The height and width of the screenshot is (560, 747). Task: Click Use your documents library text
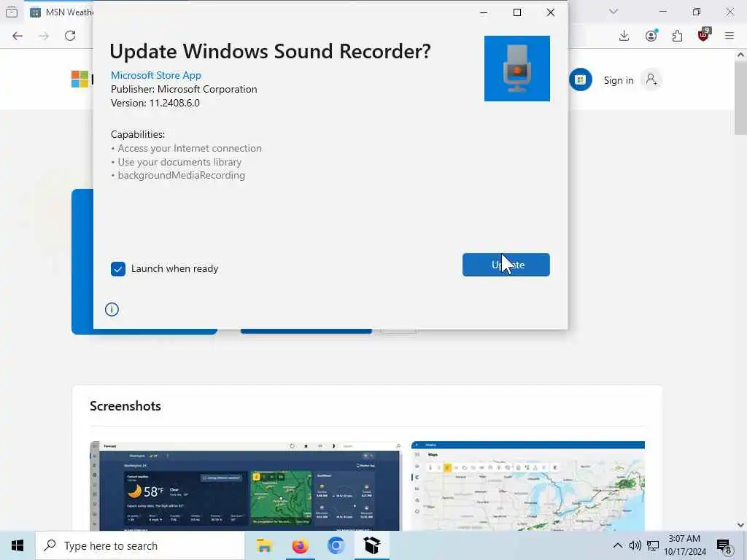(179, 162)
